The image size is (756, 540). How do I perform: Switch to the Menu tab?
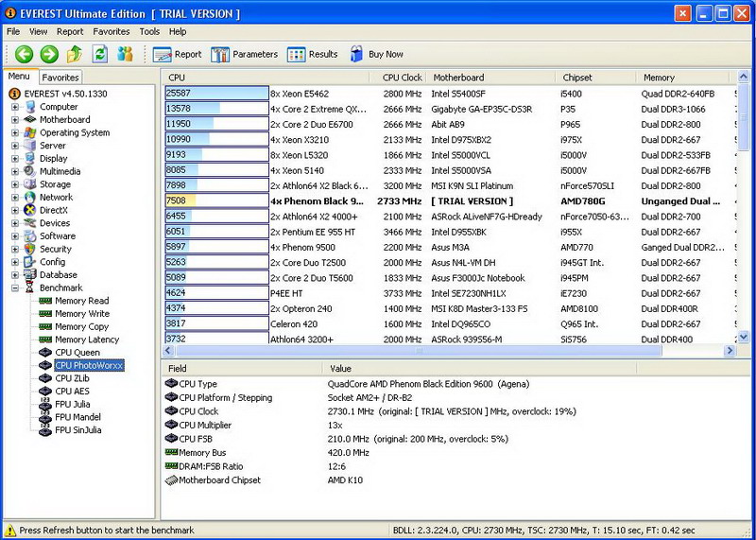[x=19, y=77]
